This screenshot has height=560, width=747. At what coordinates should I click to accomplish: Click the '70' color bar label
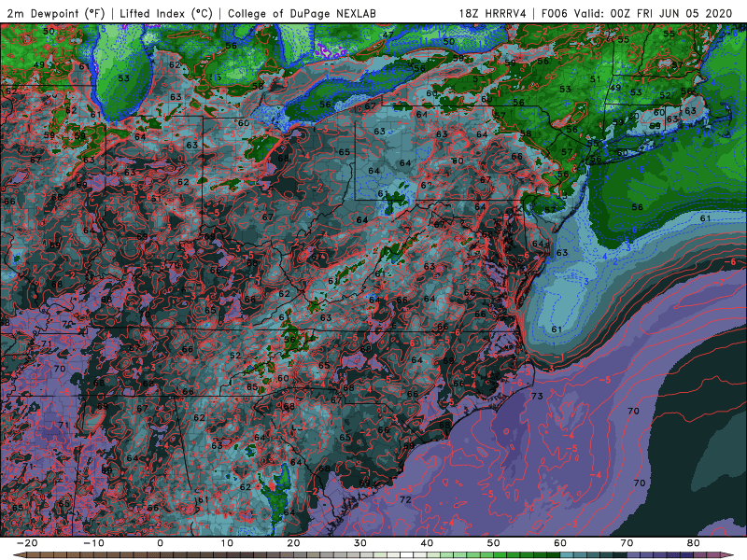click(627, 543)
